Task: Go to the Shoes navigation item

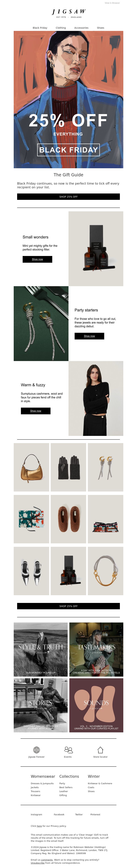Action: point(100,28)
